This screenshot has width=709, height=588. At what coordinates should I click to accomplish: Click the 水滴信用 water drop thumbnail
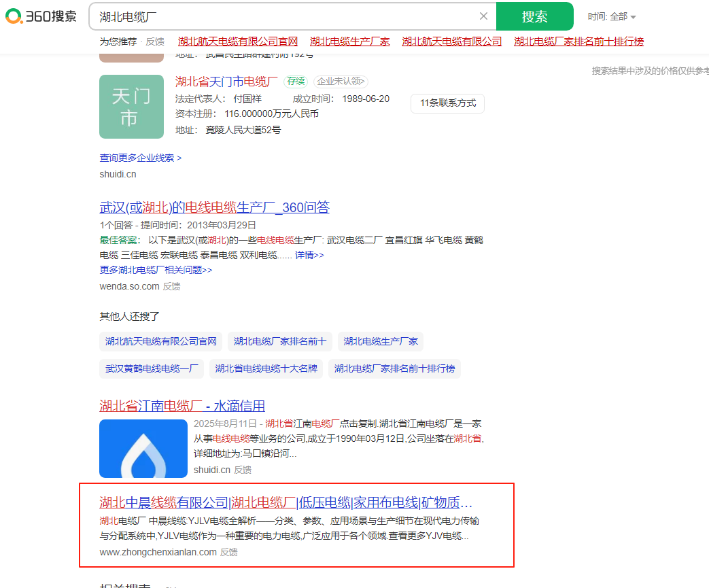143,449
